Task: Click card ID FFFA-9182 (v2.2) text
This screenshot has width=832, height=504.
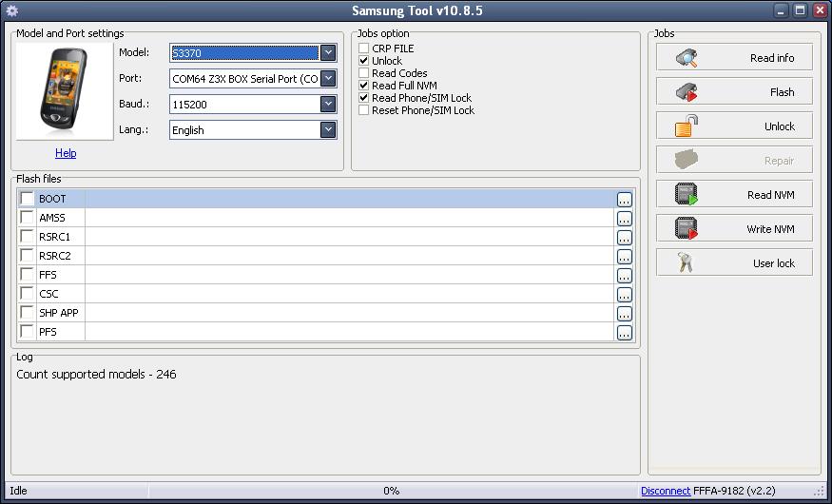Action: (x=734, y=491)
